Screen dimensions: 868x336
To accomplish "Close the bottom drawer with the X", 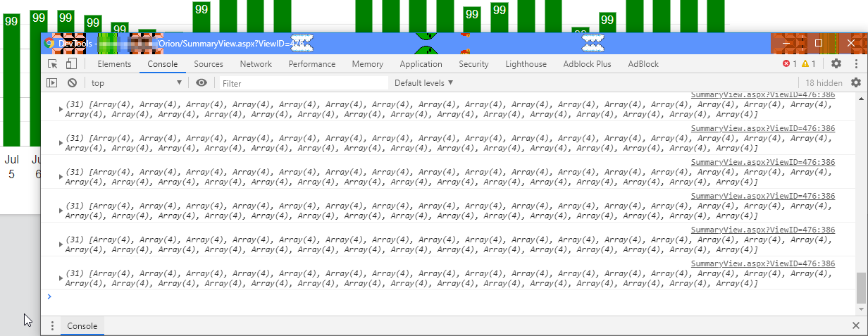I will (x=857, y=326).
